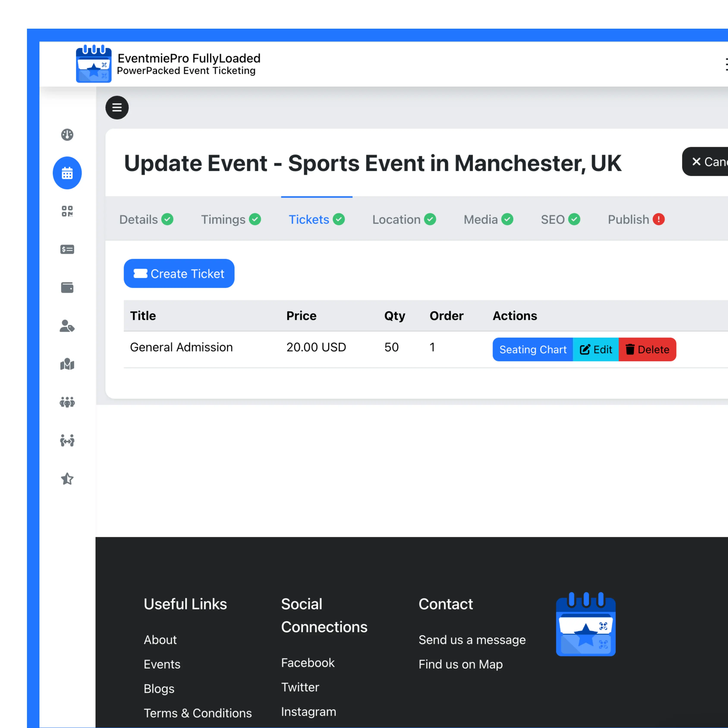Screen dimensions: 728x728
Task: Open the Events footer link
Action: click(x=162, y=664)
